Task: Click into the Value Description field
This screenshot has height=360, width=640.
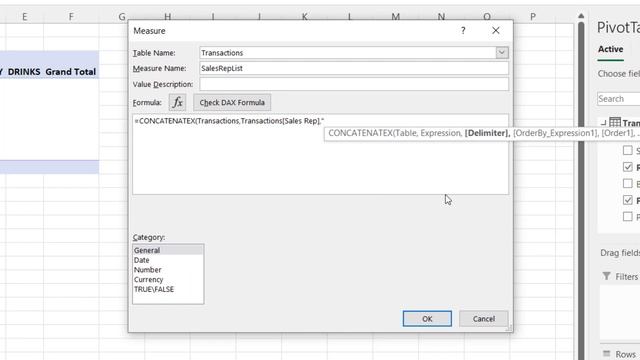Action: (x=354, y=84)
